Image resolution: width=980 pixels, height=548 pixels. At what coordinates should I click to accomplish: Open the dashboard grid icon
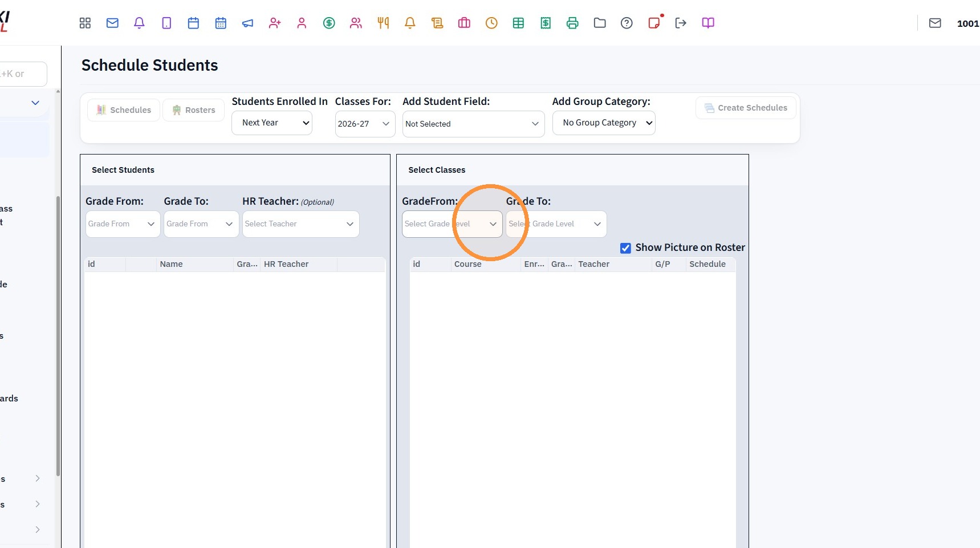click(x=85, y=23)
